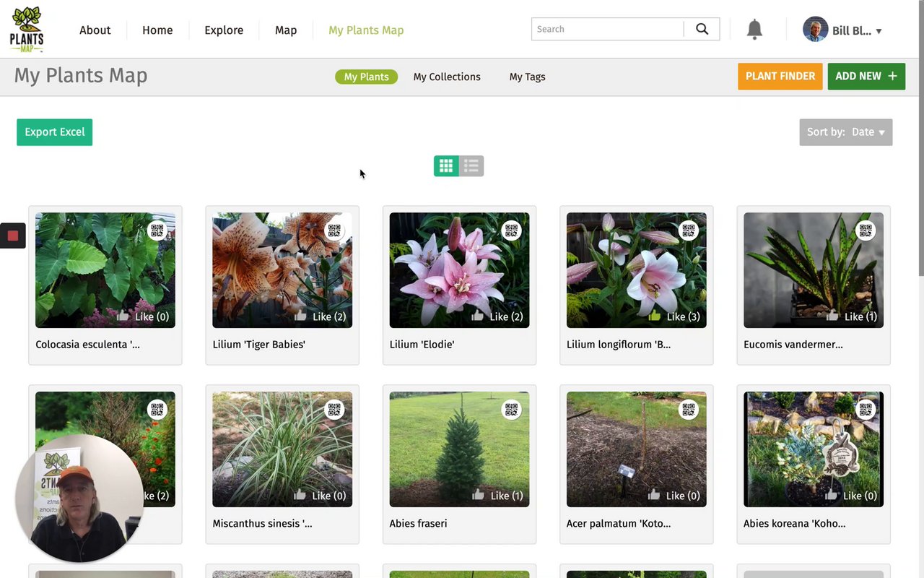This screenshot has width=924, height=578.
Task: Like Lilium longiflorum plant
Action: pyautogui.click(x=674, y=316)
